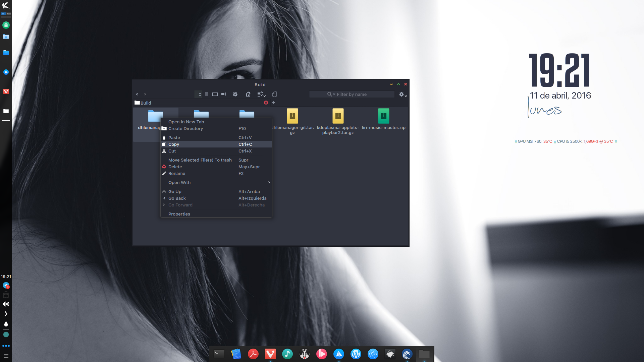Switch to detailed list view

(x=207, y=94)
